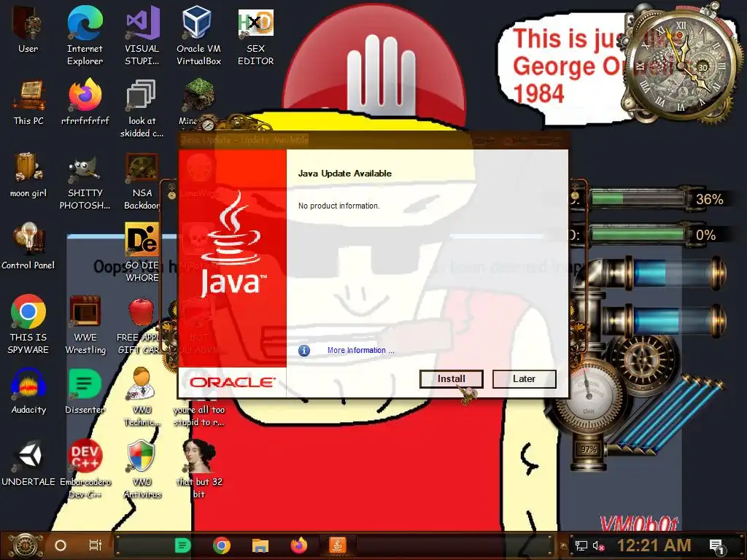747x560 pixels.
Task: Open the notification center icon
Action: coord(717,546)
